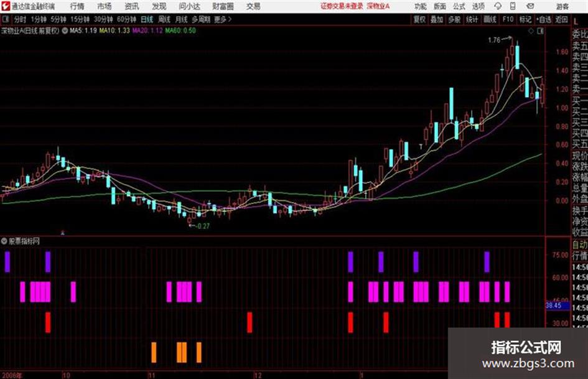
Task: Open the 行情 menu
Action: coord(77,6)
